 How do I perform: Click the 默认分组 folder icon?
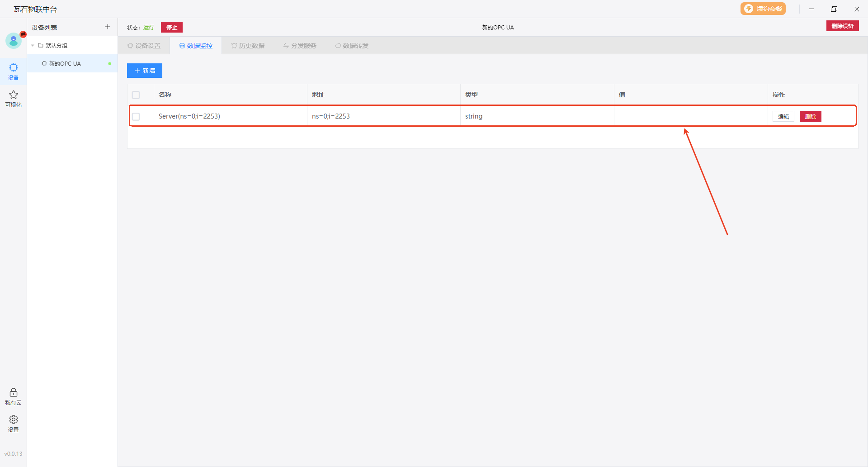pyautogui.click(x=41, y=46)
